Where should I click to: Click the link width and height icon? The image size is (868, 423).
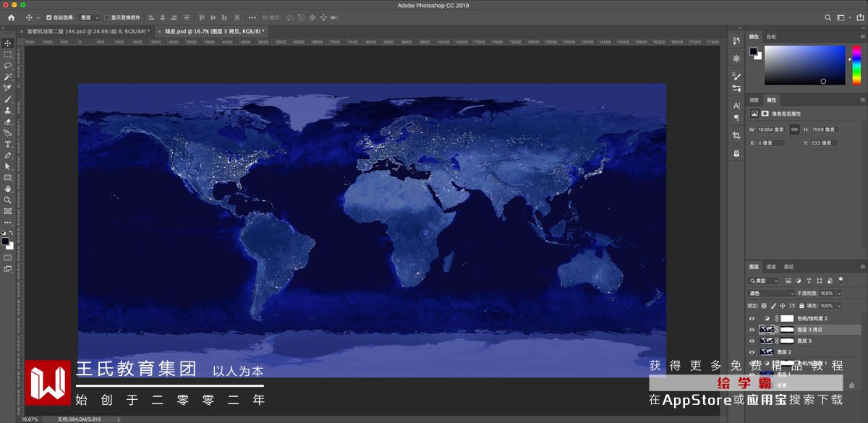coord(794,129)
